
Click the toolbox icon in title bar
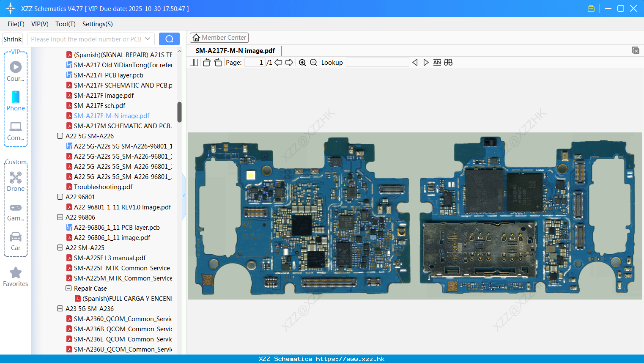click(x=591, y=8)
